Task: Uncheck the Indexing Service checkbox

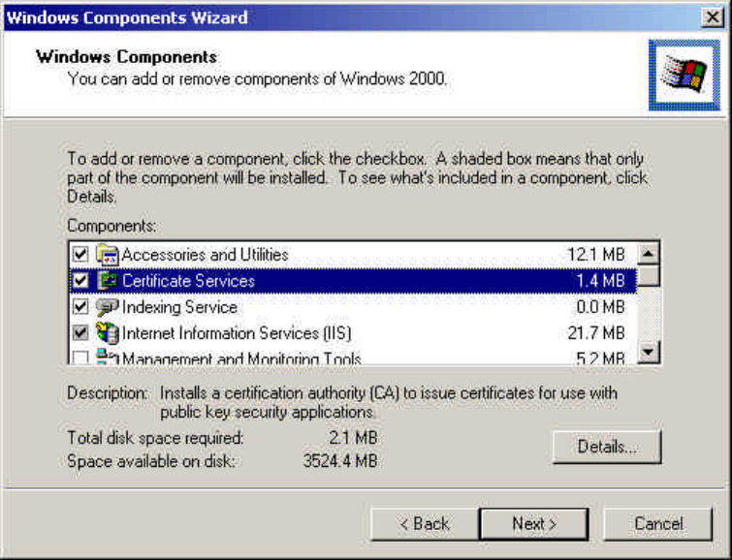Action: [x=80, y=307]
